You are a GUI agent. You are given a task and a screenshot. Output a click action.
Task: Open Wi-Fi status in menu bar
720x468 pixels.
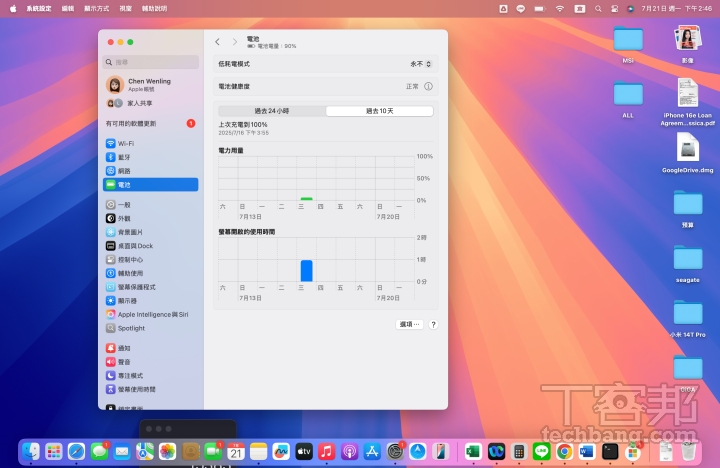(560, 8)
